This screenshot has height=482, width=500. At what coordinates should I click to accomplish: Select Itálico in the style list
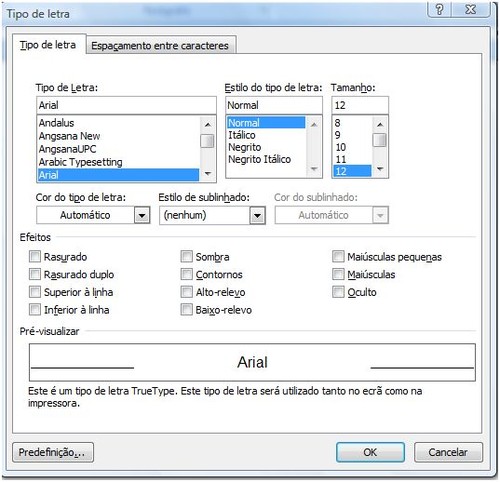click(x=266, y=135)
